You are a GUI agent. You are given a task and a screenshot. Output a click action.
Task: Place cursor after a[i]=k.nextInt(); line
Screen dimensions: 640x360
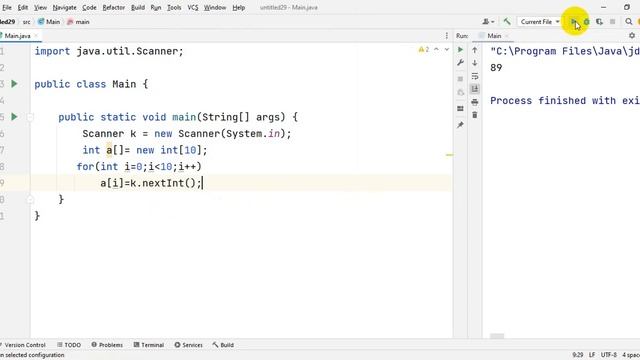coord(203,183)
